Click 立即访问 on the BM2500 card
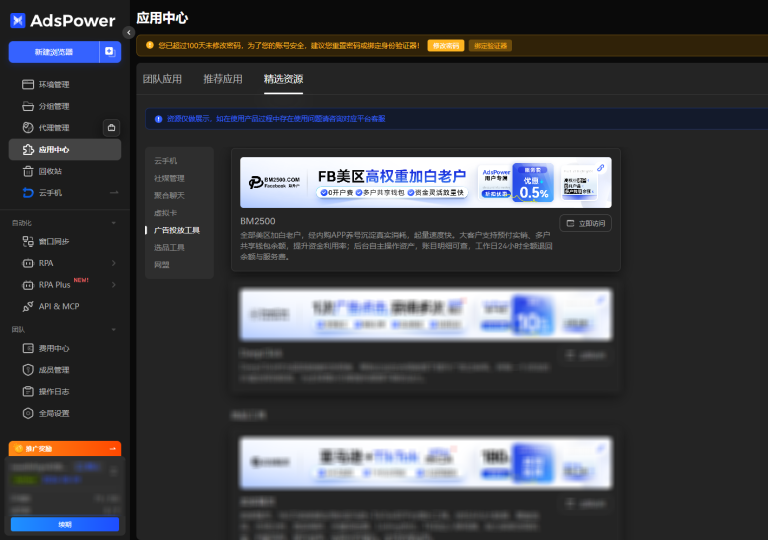 [585, 223]
